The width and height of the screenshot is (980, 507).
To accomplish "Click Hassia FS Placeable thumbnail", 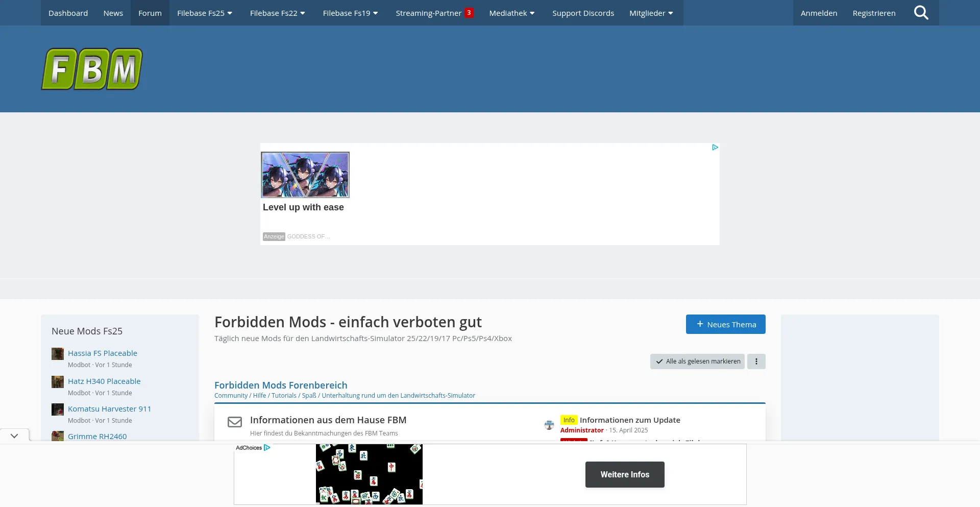I will pos(58,354).
